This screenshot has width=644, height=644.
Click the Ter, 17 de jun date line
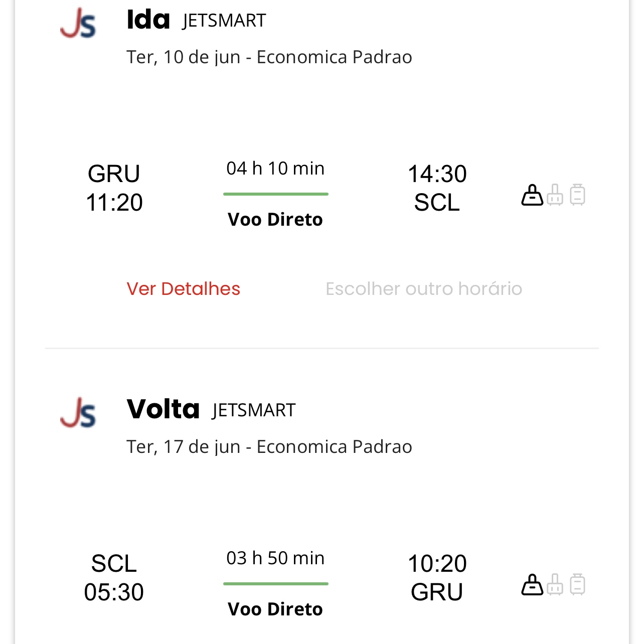[x=269, y=447]
